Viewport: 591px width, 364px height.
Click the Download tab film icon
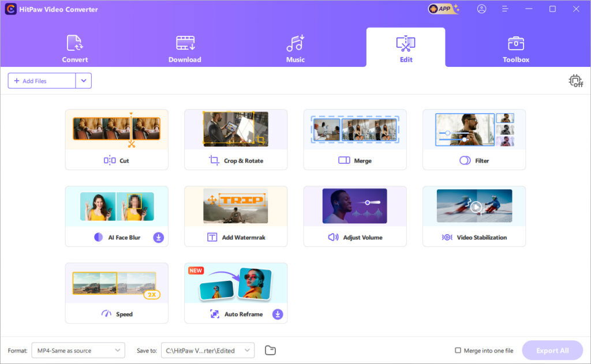(x=185, y=43)
